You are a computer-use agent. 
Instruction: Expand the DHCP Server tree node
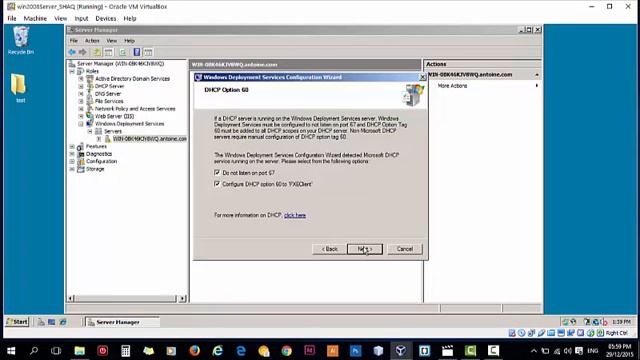pos(81,87)
